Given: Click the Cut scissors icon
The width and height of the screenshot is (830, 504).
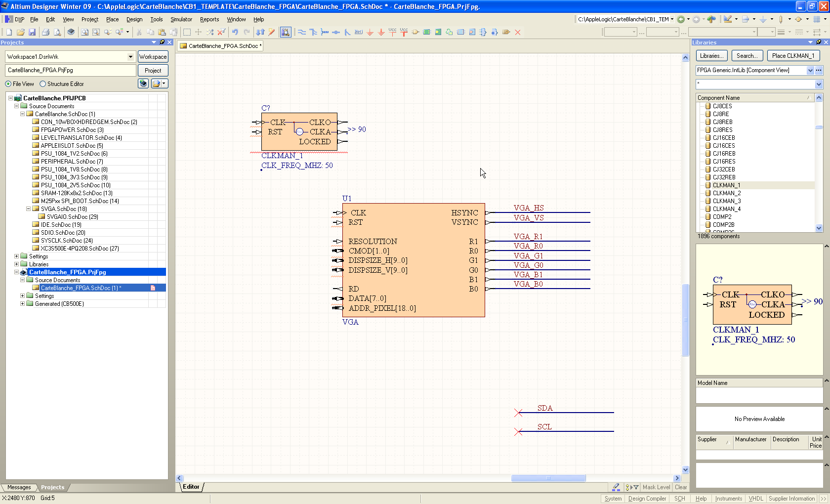Looking at the screenshot, I should click(139, 32).
